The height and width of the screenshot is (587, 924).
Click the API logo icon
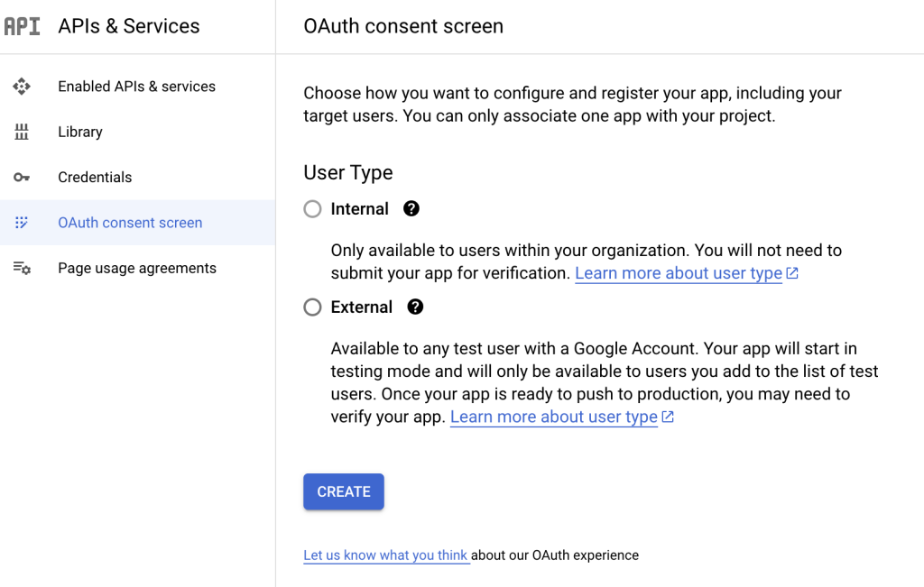pos(22,26)
